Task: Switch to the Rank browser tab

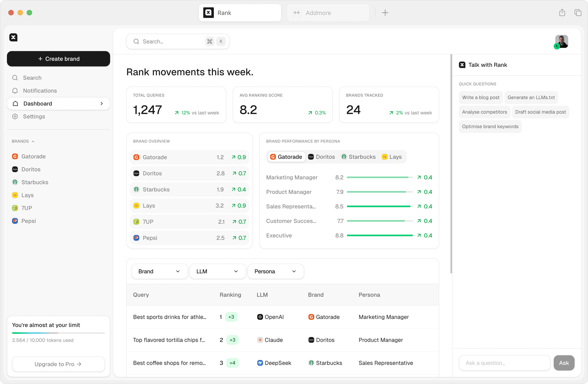Action: point(240,13)
